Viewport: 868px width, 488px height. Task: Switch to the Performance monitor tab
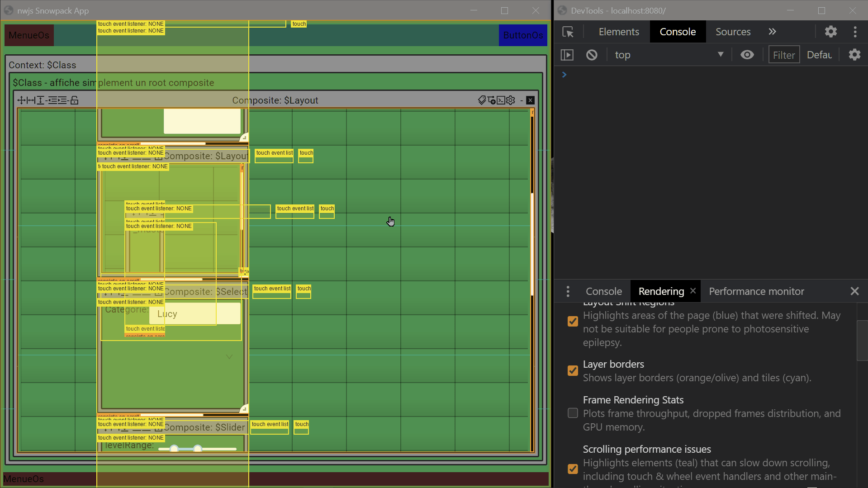pyautogui.click(x=756, y=291)
